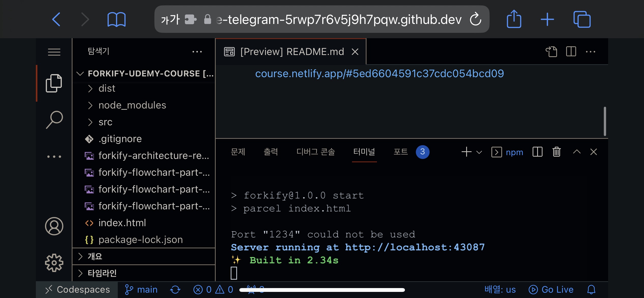Click the notifications bell in status bar
Screen dimensions: 644x298
click(x=591, y=290)
